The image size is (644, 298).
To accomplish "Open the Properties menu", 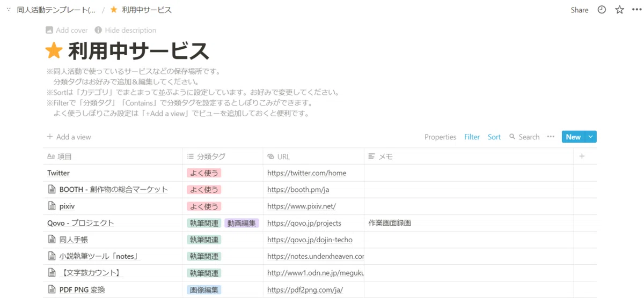I will point(440,137).
